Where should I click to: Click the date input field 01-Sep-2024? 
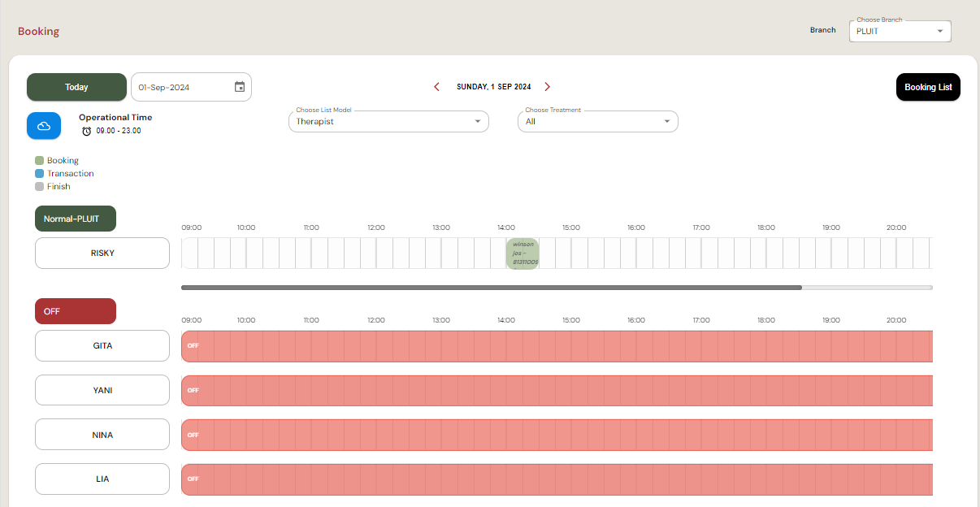pos(183,87)
